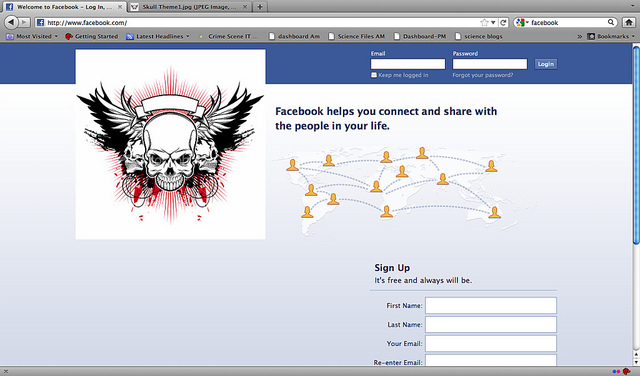Open the address bar history dropdown arrow
Viewport: 640px width, 376px height.
coord(493,22)
